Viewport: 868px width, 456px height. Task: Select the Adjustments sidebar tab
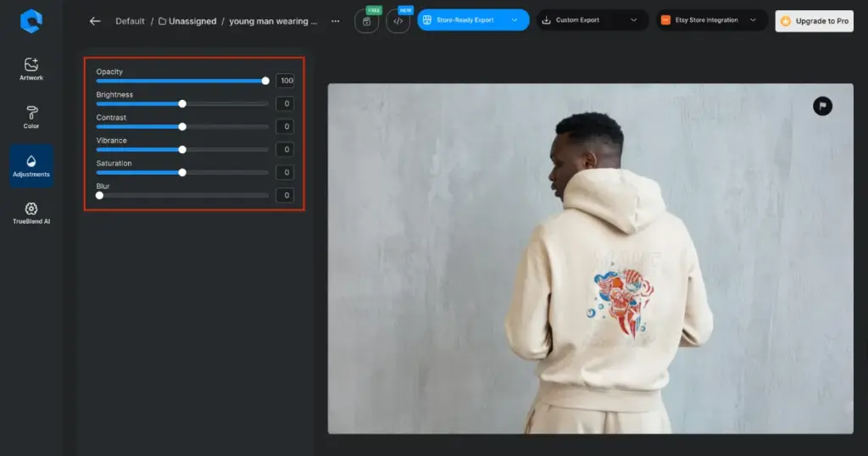pyautogui.click(x=31, y=166)
